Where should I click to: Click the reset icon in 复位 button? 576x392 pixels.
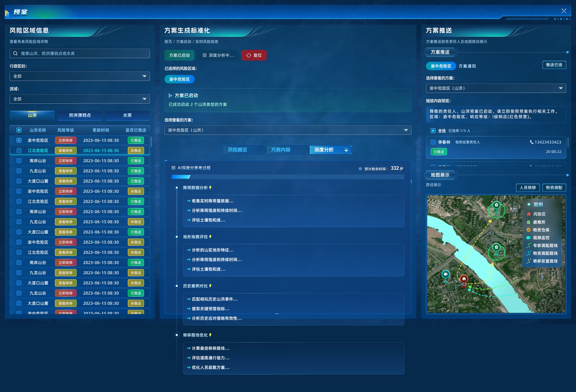249,55
